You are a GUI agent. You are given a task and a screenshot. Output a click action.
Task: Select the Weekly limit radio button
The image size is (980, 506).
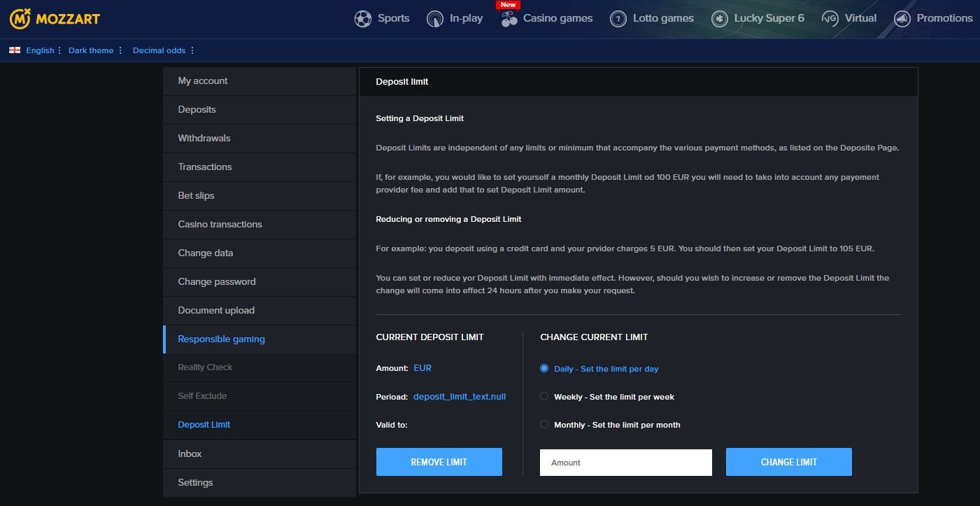tap(544, 396)
